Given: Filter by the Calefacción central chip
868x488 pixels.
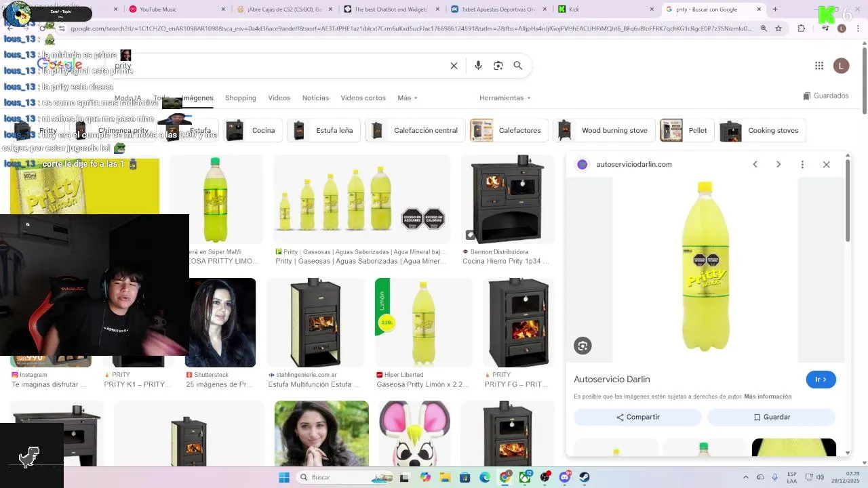Looking at the screenshot, I should click(414, 131).
